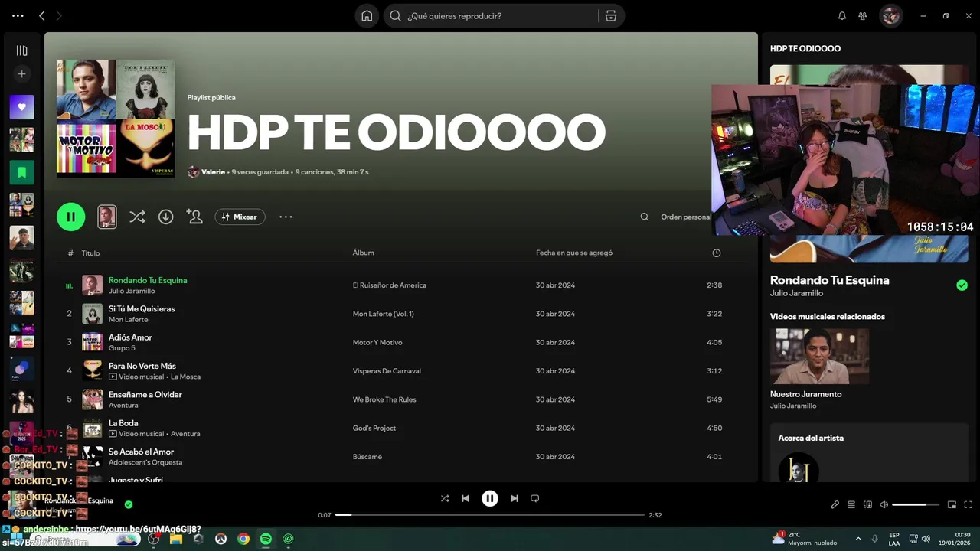Image resolution: width=980 pixels, height=551 pixels.
Task: Sort by duration clock icon header
Action: [x=717, y=253]
